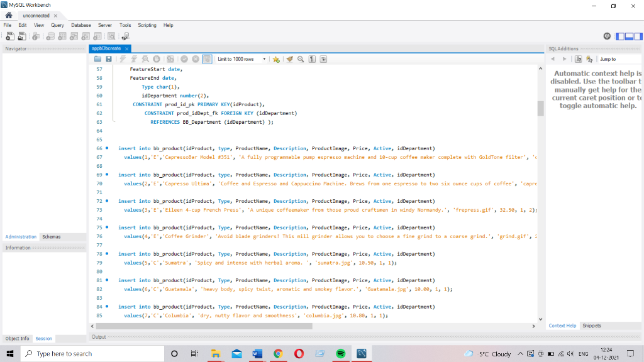Create new table toolbar icon
The image size is (644, 362).
point(62,36)
